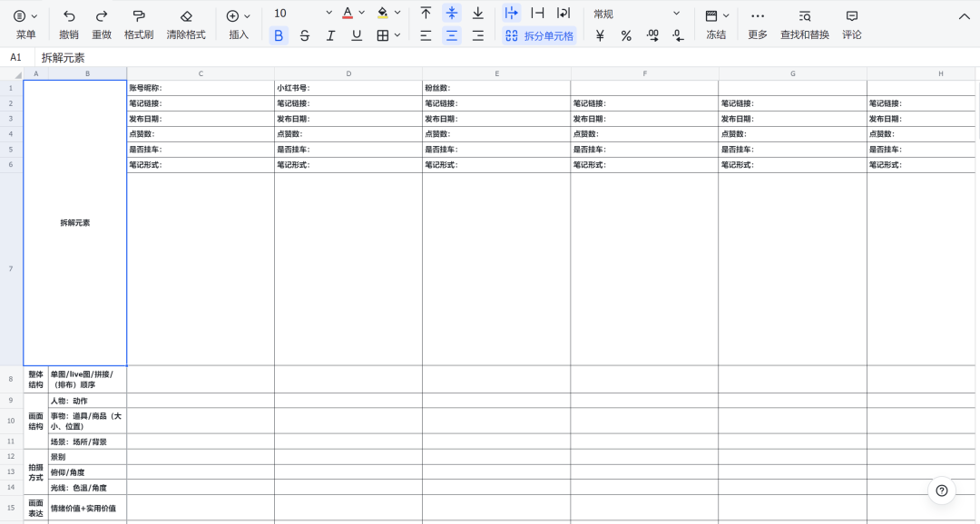Click the undo (撤销) icon
Viewport: 980px width, 524px height.
pos(69,16)
